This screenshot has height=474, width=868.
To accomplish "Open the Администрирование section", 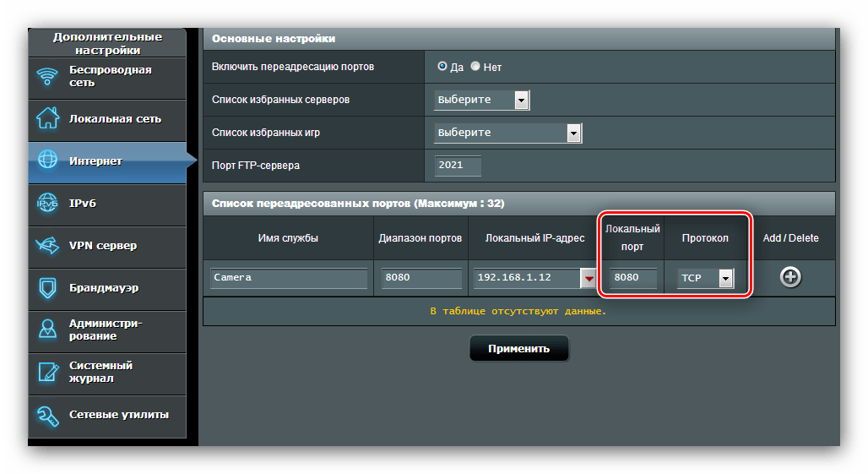I will (107, 332).
